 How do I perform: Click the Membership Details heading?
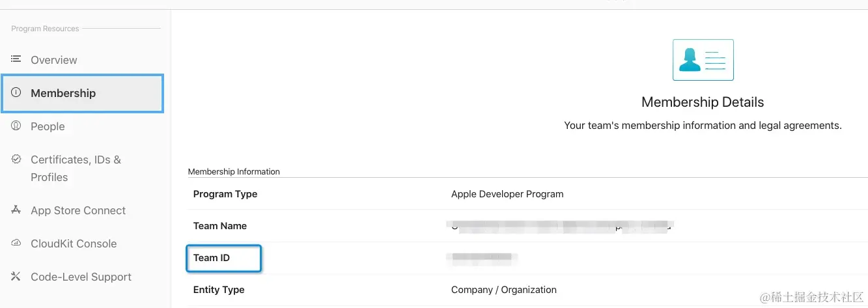(703, 102)
